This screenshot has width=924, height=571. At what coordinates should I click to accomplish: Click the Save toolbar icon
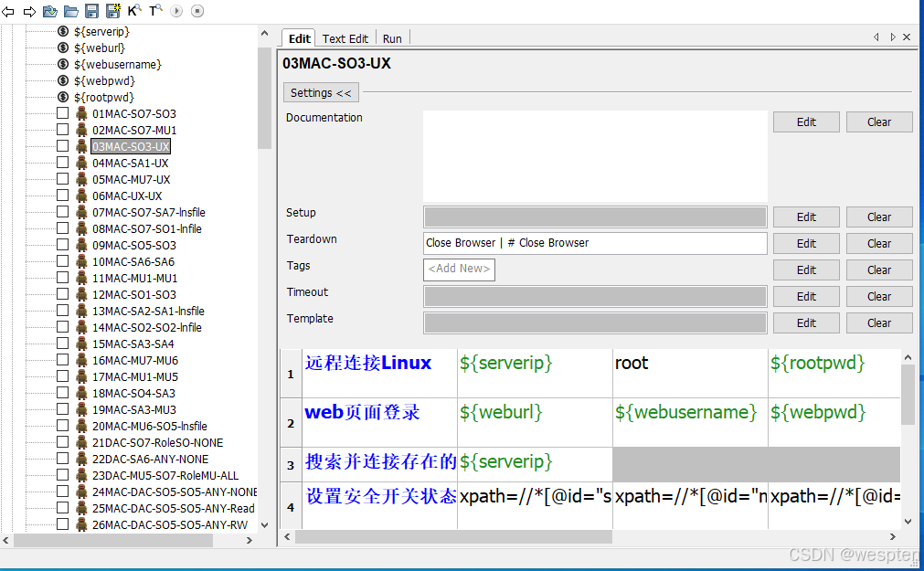(90, 11)
